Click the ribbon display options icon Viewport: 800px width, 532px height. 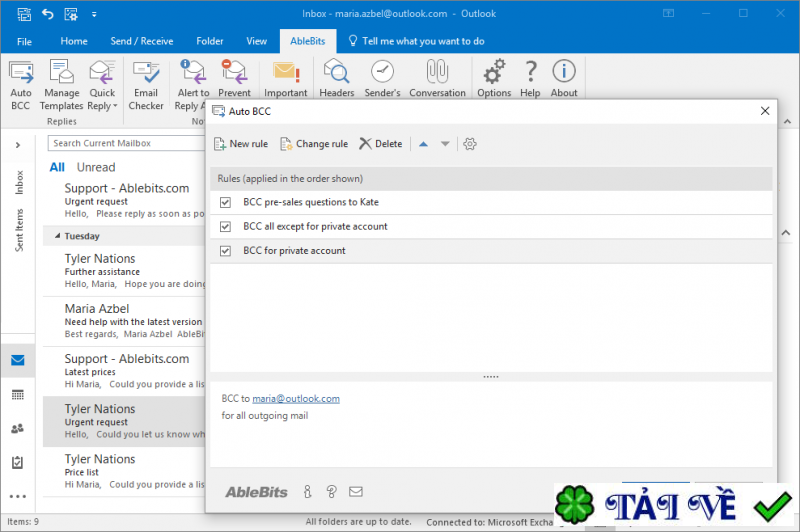point(668,14)
